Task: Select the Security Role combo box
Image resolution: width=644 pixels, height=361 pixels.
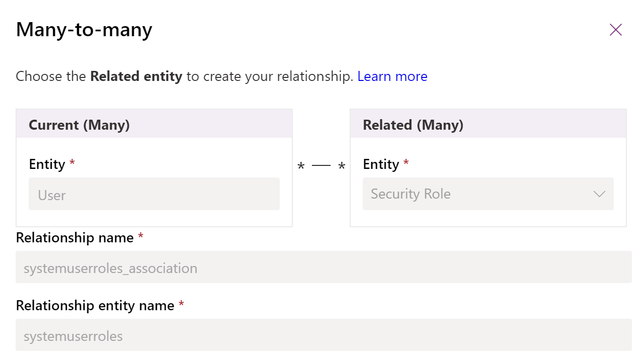Action: [488, 194]
